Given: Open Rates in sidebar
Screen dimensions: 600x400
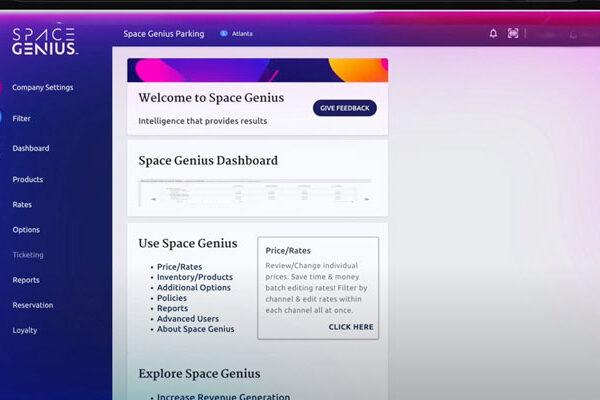Looking at the screenshot, I should coord(22,205).
